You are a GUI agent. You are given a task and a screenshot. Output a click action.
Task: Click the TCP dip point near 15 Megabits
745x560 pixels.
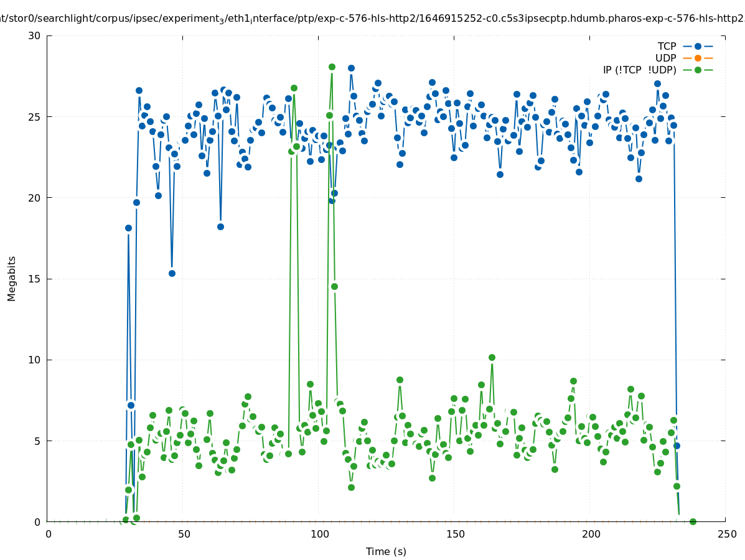click(x=172, y=273)
